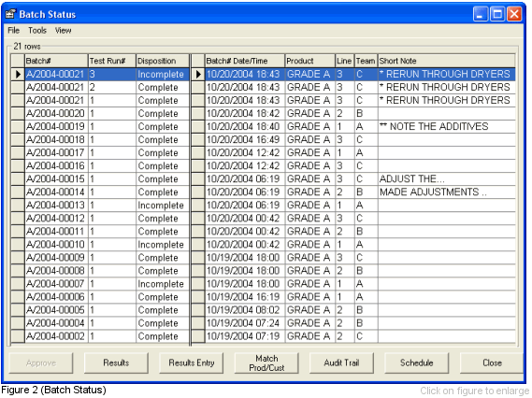The width and height of the screenshot is (532, 398).
Task: Sort by Batch# column header
Action: (56, 61)
